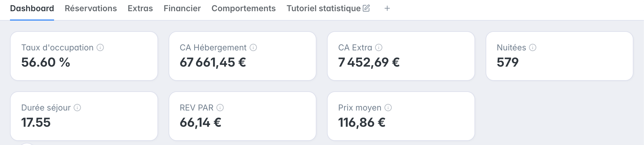Image resolution: width=644 pixels, height=145 pixels.
Task: Click the REV PAR 66,14 € card
Action: click(242, 116)
